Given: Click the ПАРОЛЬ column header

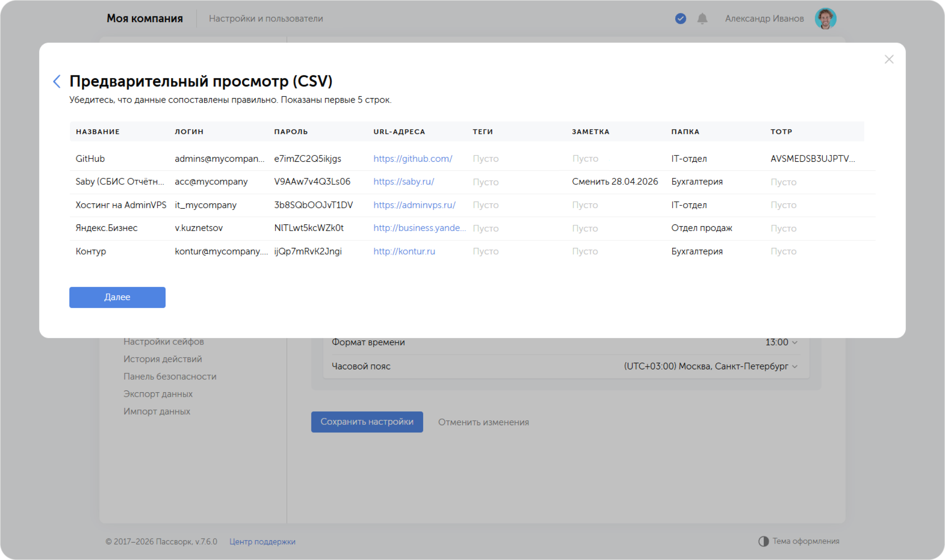Looking at the screenshot, I should tap(291, 132).
